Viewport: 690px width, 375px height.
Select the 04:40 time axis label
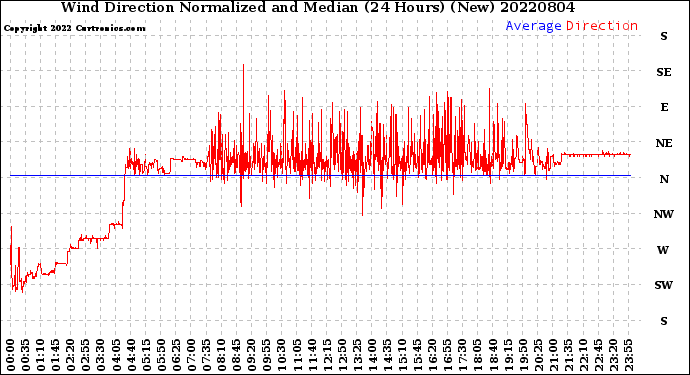131,355
